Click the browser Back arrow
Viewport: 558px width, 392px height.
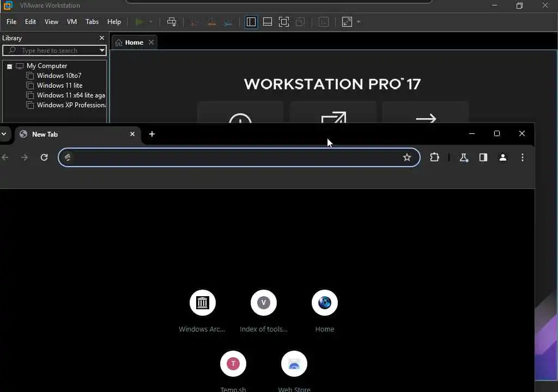pos(5,157)
